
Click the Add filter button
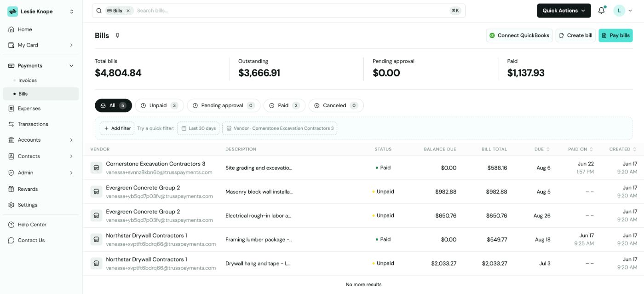117,128
